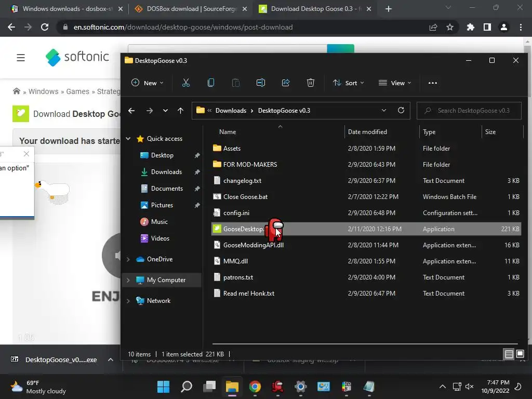Open recent locations dropdown arrow
The height and width of the screenshot is (399, 532).
click(x=165, y=111)
